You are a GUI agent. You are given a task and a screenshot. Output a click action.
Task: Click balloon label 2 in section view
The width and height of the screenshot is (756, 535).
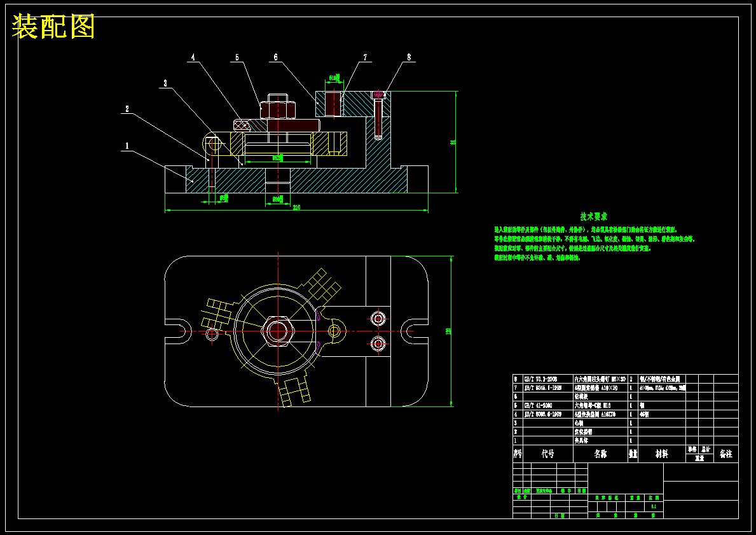pos(127,109)
